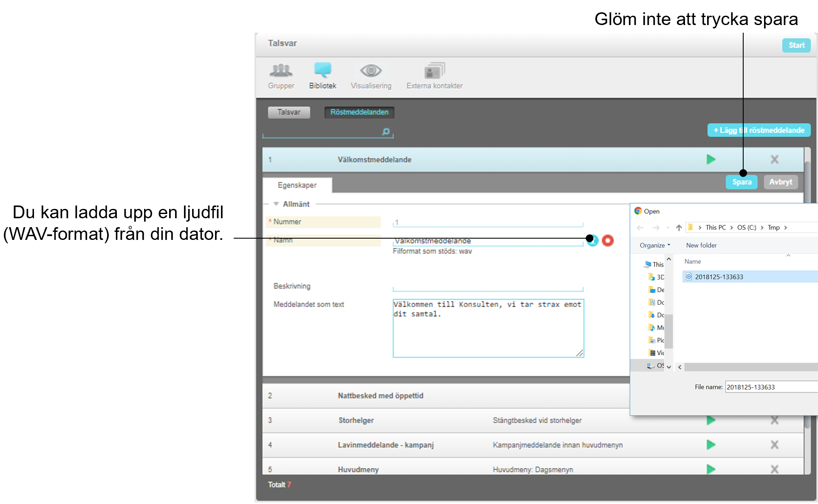Open the Externa kontakter icon
The width and height of the screenshot is (818, 504).
coord(434,70)
